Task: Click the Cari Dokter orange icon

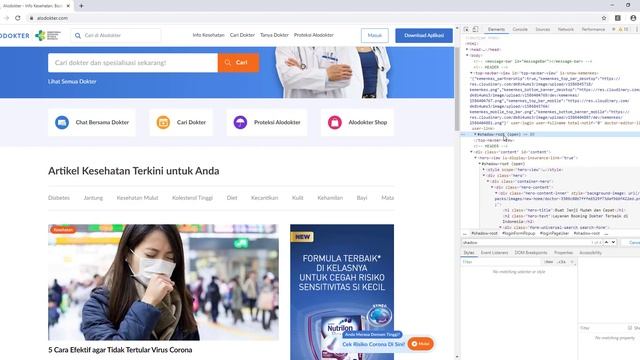Action: (163, 122)
